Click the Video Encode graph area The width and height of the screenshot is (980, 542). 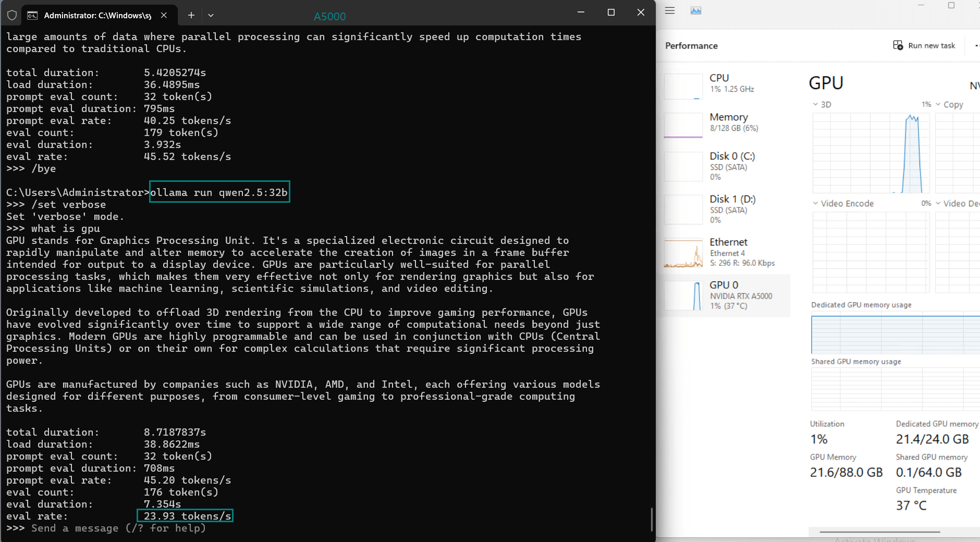click(x=871, y=252)
